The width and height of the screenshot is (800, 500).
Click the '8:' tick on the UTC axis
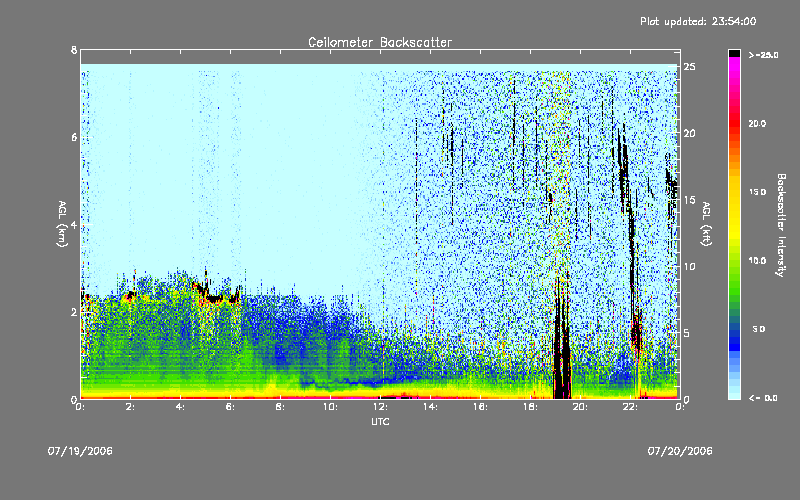point(280,407)
